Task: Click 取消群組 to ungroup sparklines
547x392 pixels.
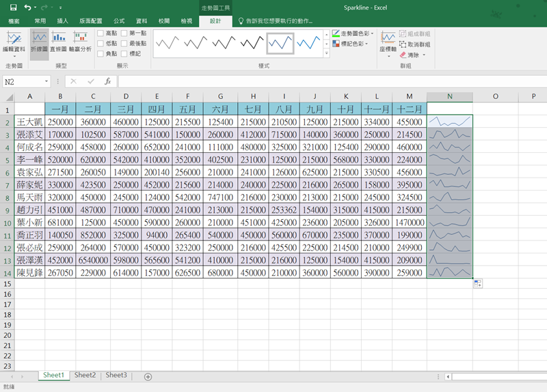Action: (414, 44)
